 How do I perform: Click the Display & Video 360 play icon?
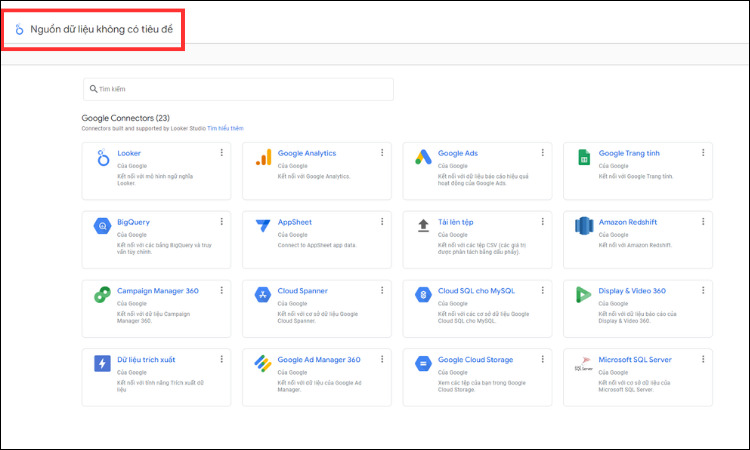click(583, 295)
